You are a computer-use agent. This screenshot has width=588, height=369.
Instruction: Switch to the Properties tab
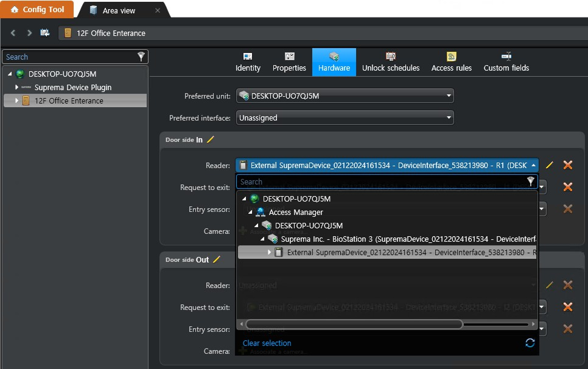tap(289, 62)
